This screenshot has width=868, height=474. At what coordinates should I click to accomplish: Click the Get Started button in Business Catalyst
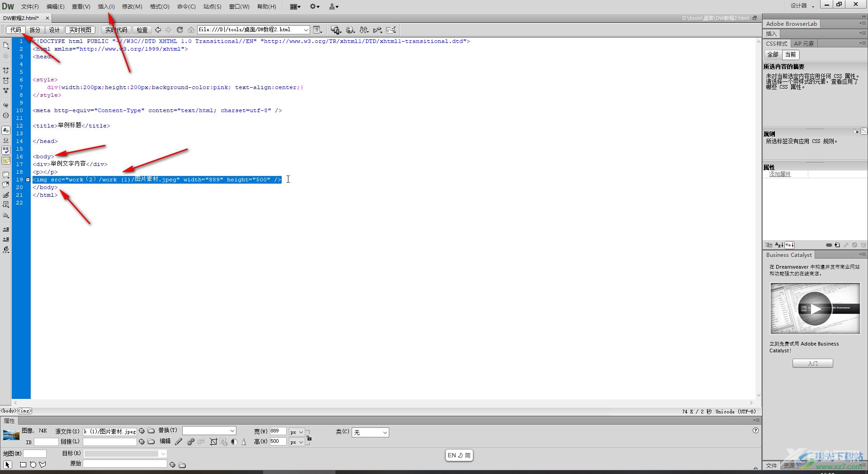[x=812, y=363]
